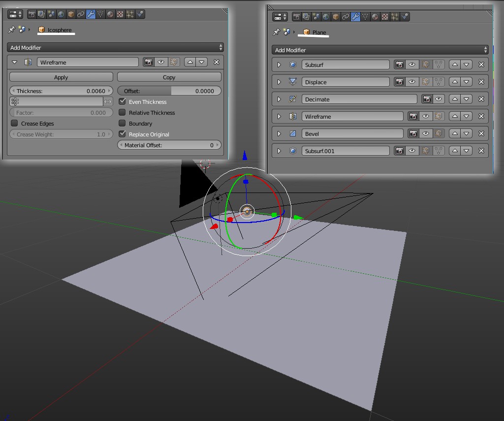Open World tab in Icosphere panel

point(61,14)
